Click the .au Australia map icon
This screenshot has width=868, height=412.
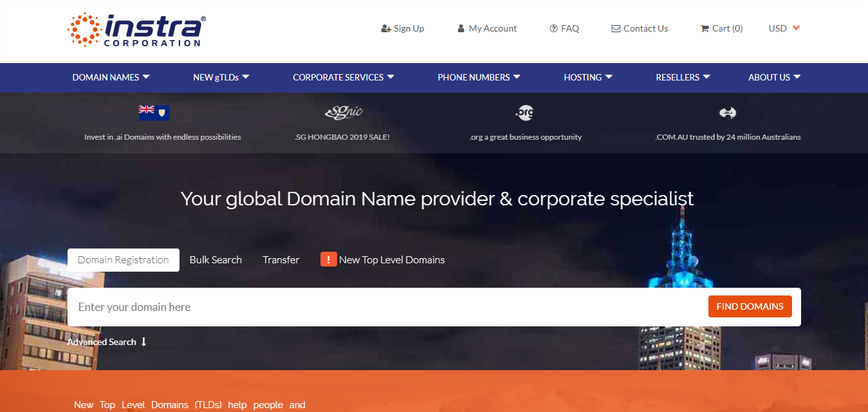click(727, 113)
